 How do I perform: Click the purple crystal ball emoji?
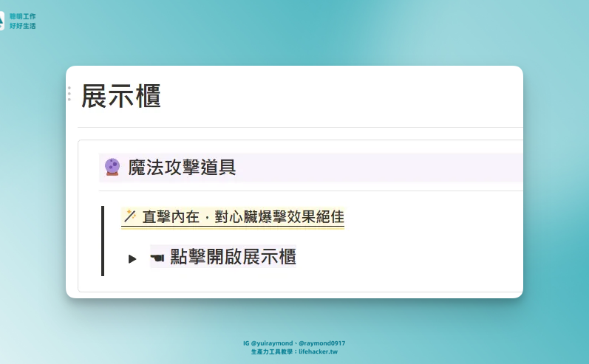(x=112, y=167)
